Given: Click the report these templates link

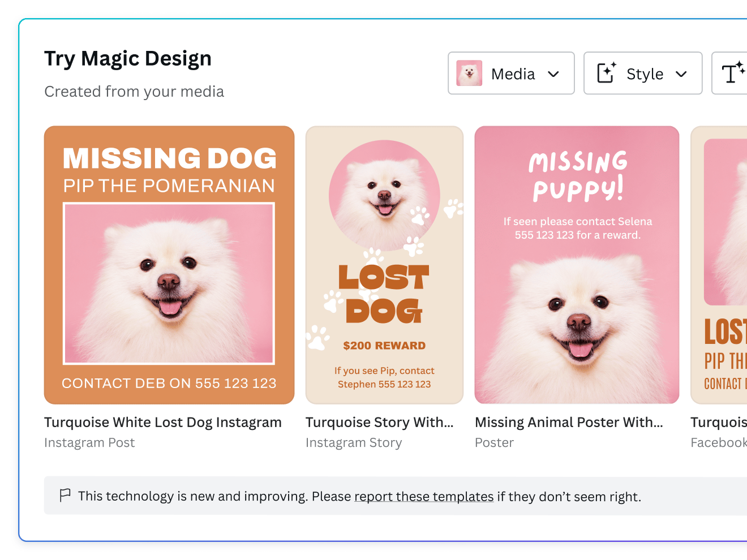Looking at the screenshot, I should tap(423, 496).
